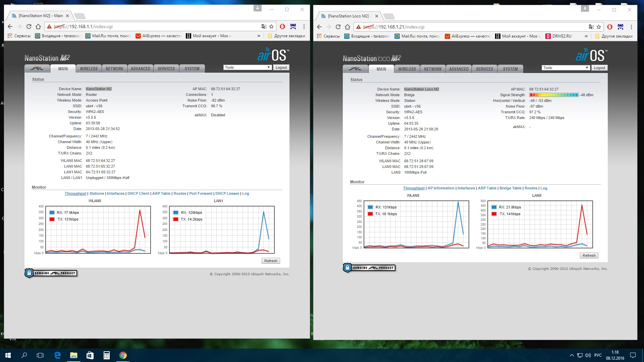
Task: Go back in right browser window
Action: 319,27
